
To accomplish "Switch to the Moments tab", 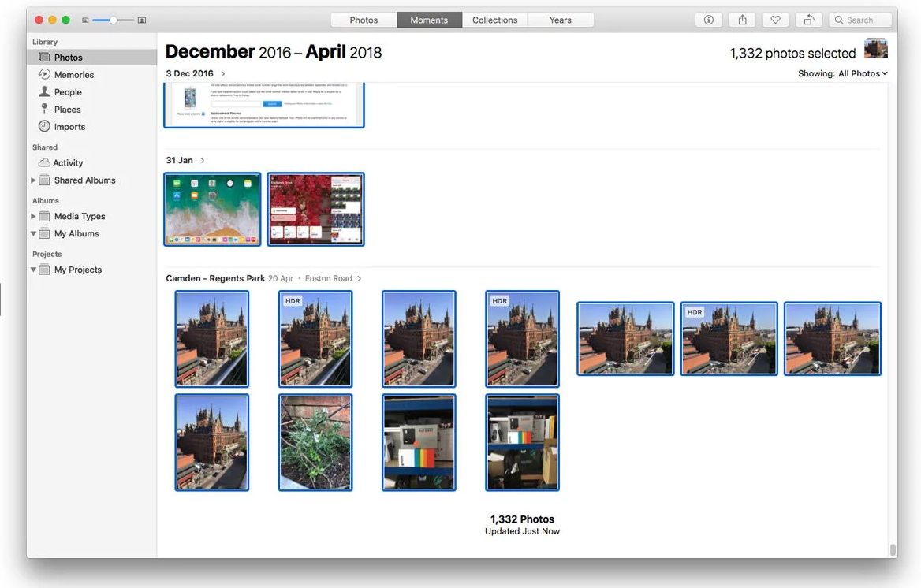I will coord(429,20).
